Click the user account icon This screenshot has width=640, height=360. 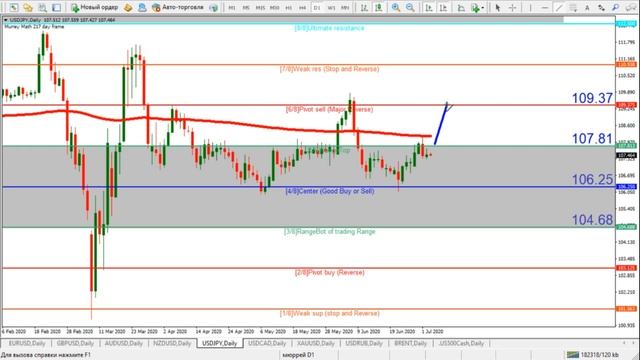tap(142, 7)
